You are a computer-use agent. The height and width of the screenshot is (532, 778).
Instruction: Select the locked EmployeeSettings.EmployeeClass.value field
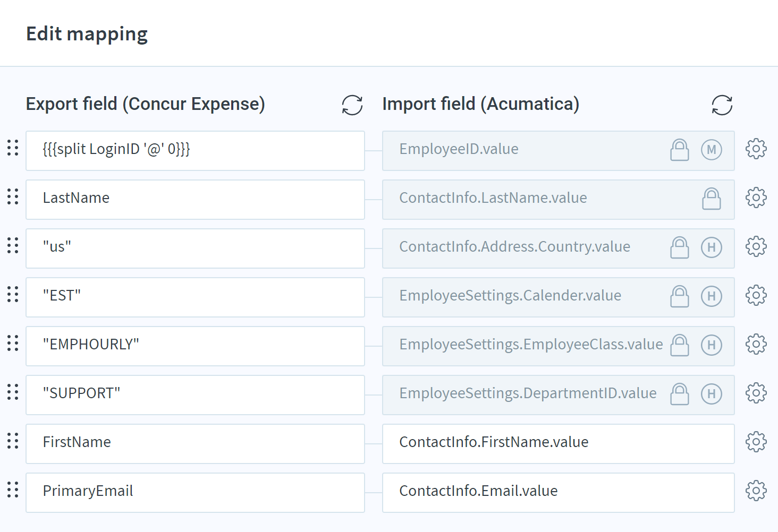pos(559,346)
